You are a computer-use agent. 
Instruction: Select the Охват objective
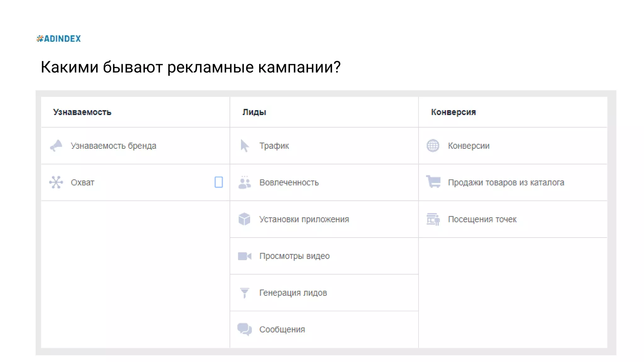135,183
